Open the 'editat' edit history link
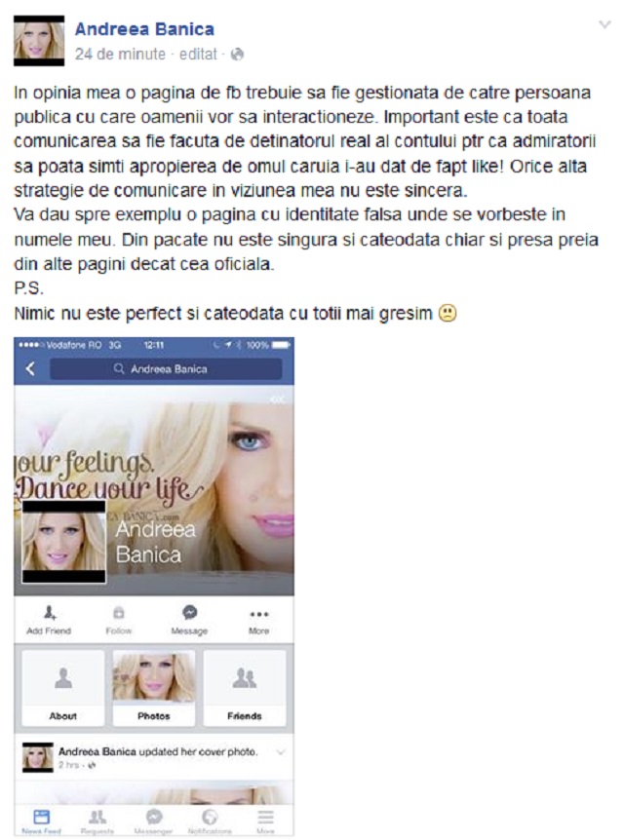The width and height of the screenshot is (624, 840). (198, 55)
